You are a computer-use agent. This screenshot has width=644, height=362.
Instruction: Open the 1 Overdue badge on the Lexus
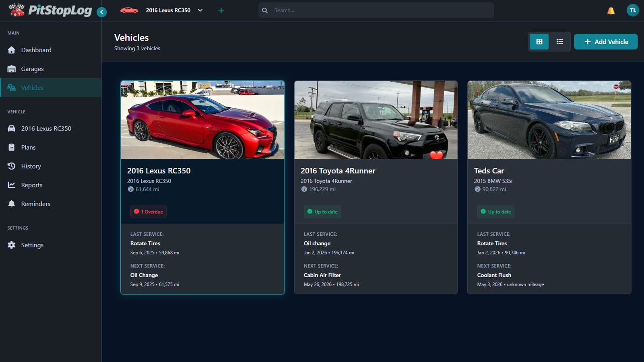(148, 212)
